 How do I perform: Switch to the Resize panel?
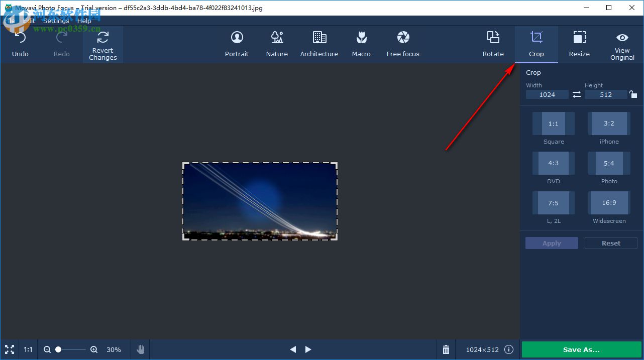(x=579, y=44)
